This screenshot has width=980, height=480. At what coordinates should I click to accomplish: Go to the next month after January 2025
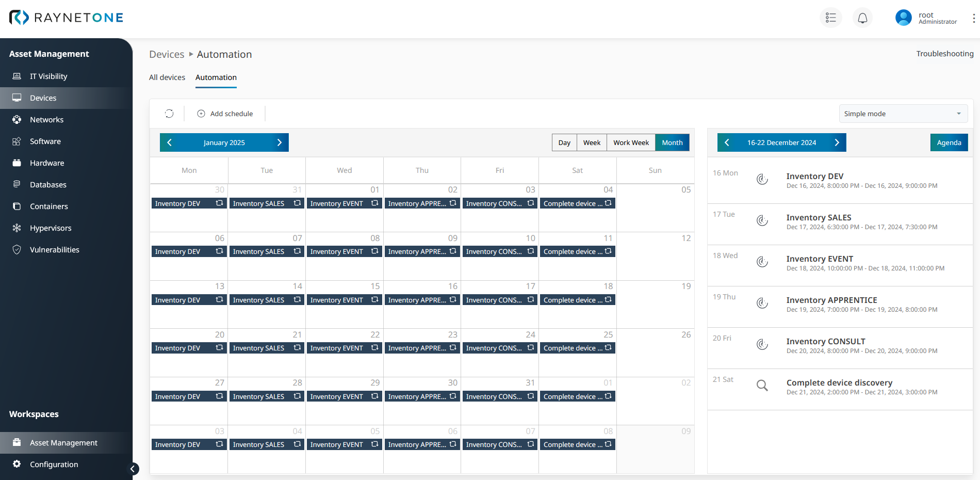point(280,143)
